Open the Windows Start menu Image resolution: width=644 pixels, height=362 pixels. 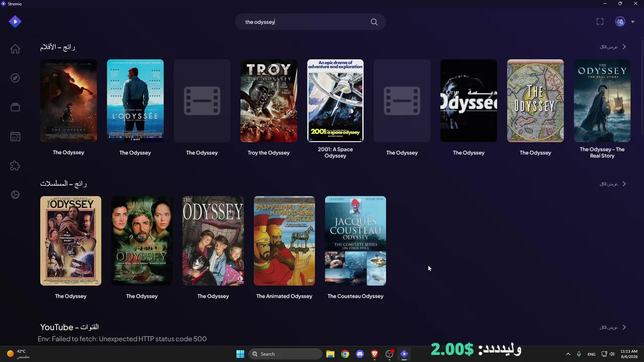tap(240, 354)
